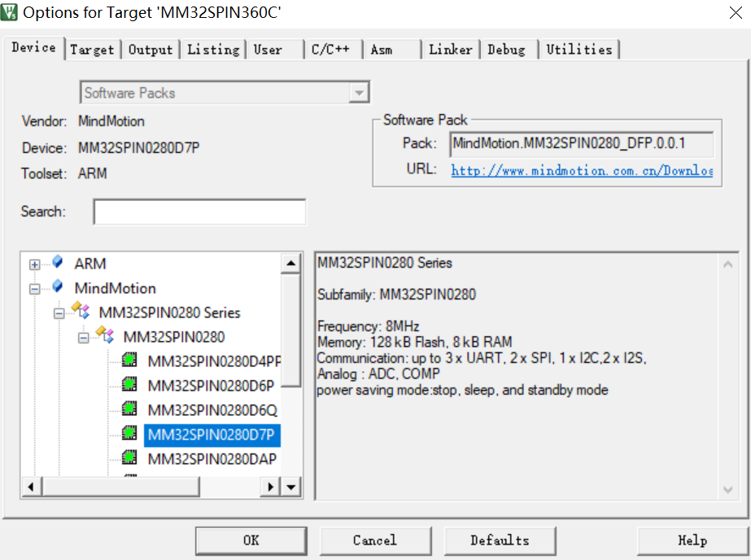Click the device tree scroll right arrow
This screenshot has width=751, height=560.
pos(271,488)
